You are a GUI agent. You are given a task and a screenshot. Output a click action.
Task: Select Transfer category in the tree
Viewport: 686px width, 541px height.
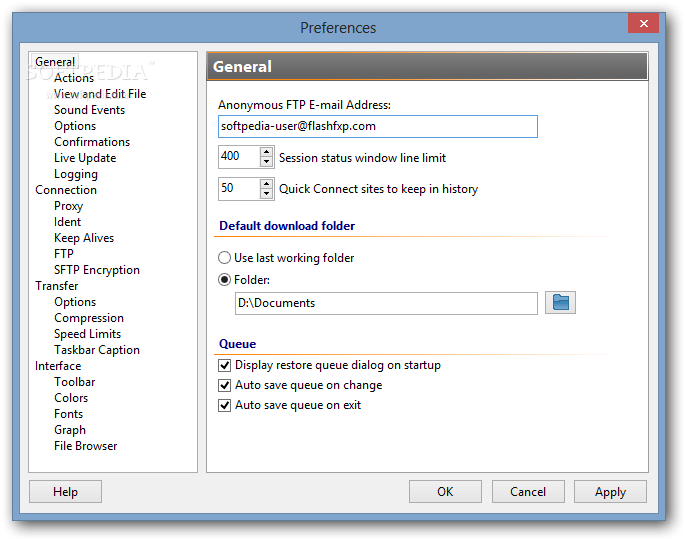point(57,286)
